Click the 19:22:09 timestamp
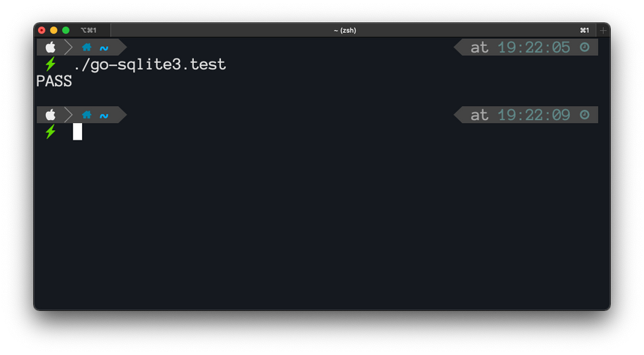 click(533, 115)
